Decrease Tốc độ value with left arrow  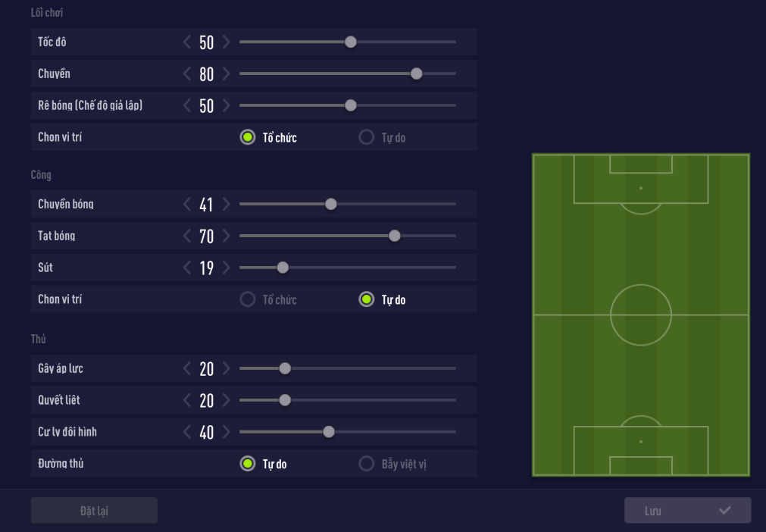coord(187,42)
